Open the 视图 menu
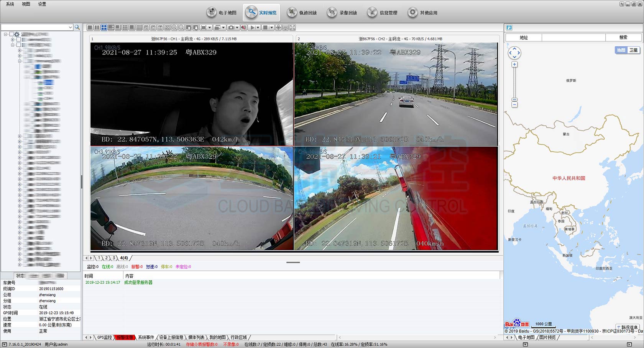 click(x=26, y=4)
